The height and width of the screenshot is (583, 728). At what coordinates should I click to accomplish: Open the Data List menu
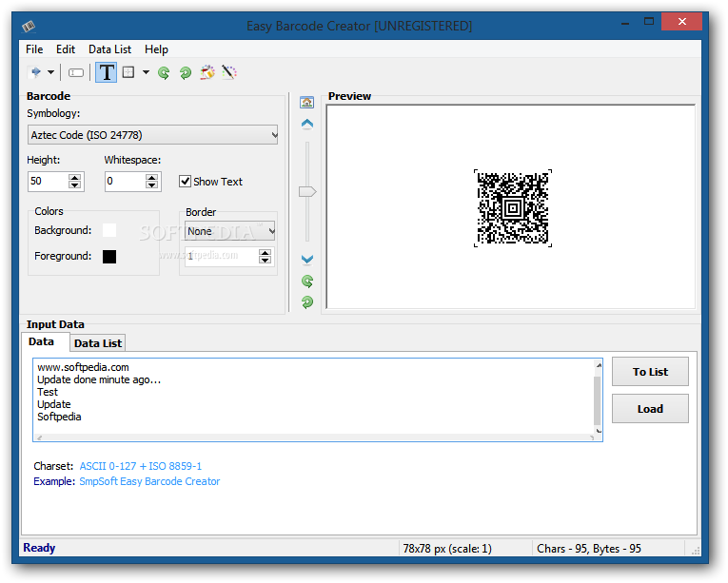pos(110,49)
